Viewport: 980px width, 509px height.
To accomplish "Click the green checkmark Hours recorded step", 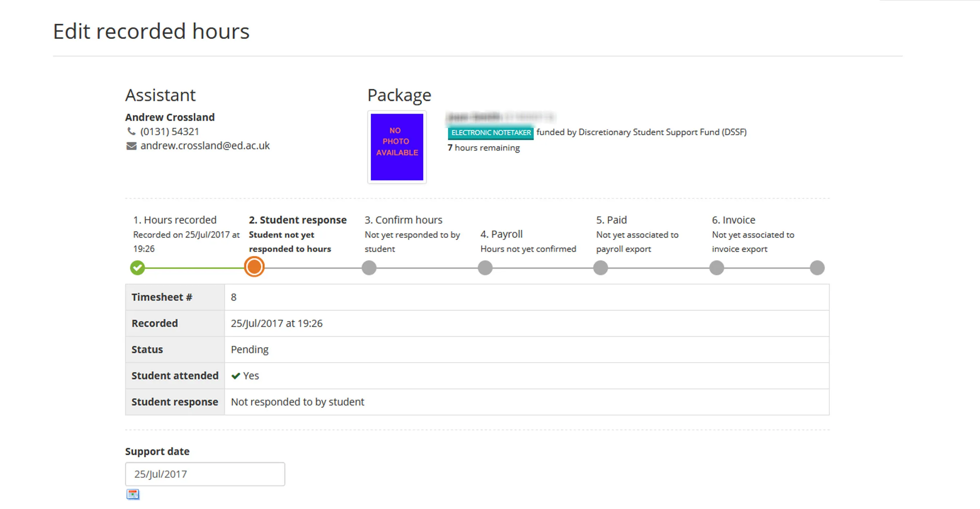I will click(138, 268).
